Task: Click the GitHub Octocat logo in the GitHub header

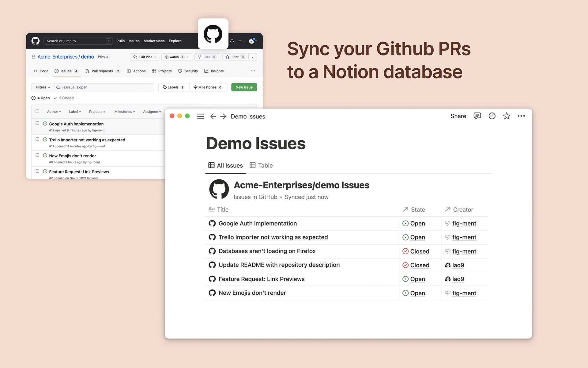Action: pos(36,41)
